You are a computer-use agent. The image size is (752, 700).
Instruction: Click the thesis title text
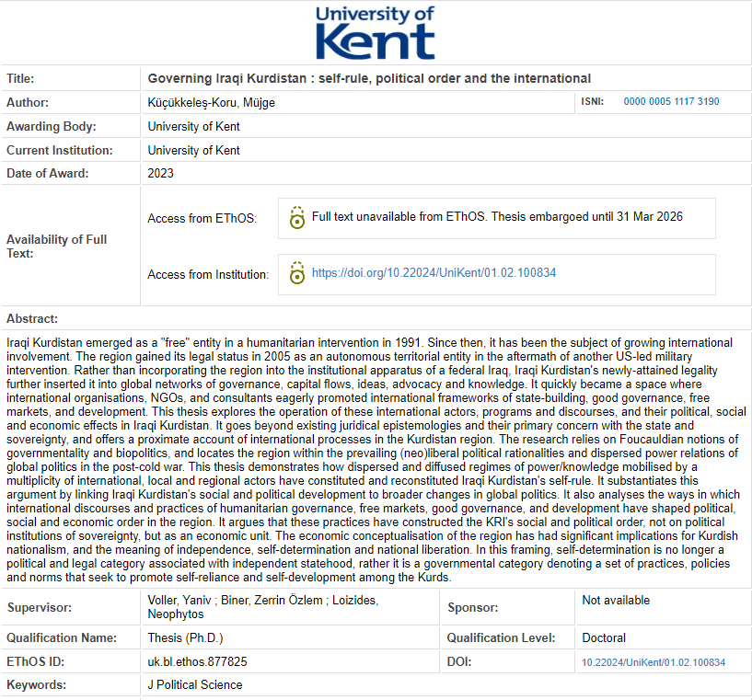pos(369,78)
